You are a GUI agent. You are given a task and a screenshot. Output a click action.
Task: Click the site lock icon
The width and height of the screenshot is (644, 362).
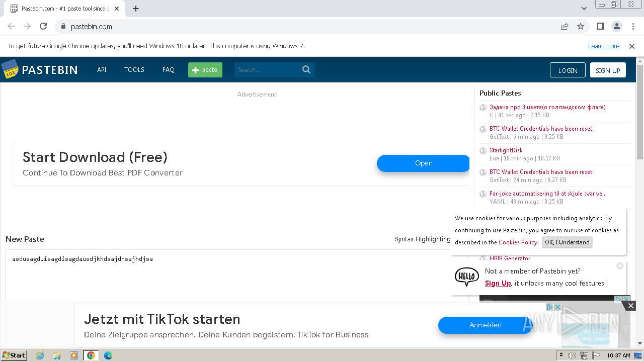63,26
